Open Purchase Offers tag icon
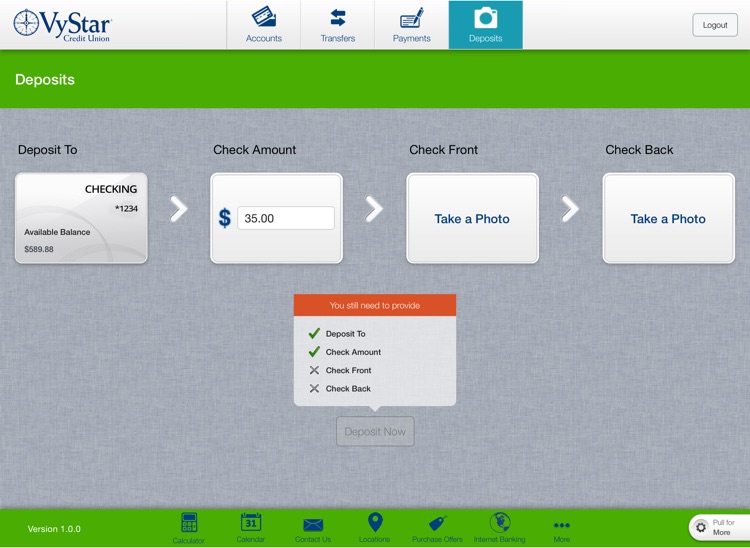Viewport: 750px width, 548px height. 437,529
